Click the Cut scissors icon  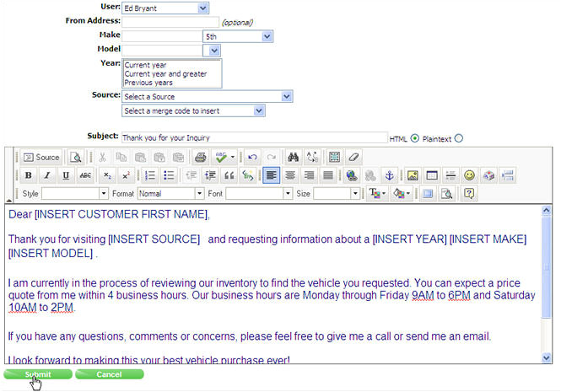point(102,157)
